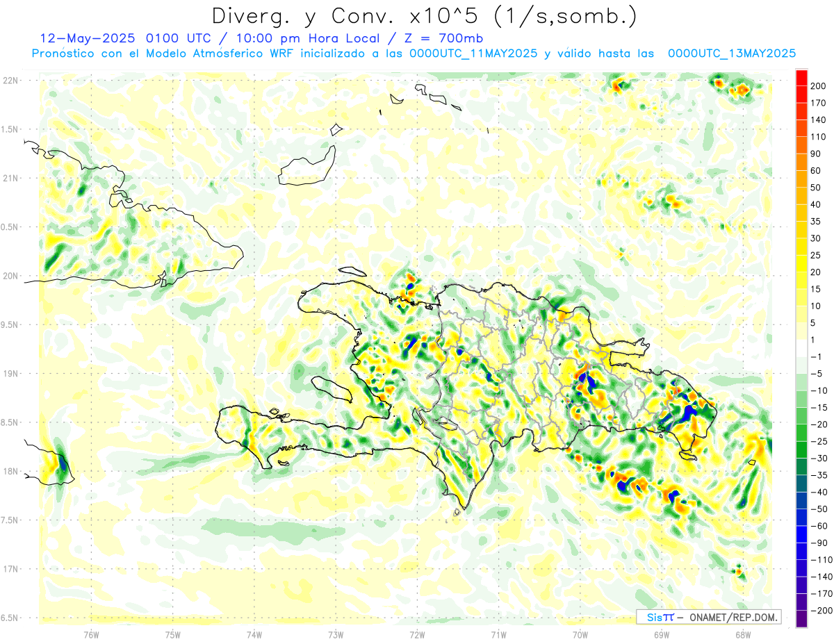This screenshot has width=834, height=644.
Task: Click the '20' colorbar label
Action: point(817,272)
